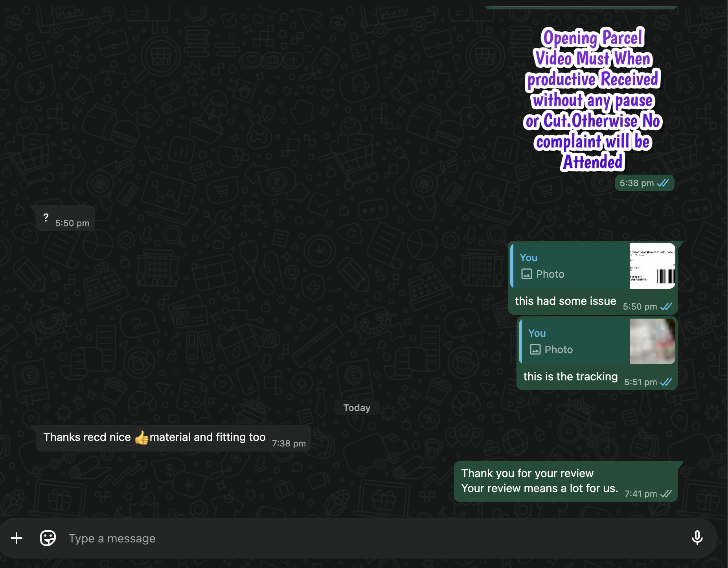
Task: Click the photo icon in second quoted reply
Action: click(x=535, y=350)
